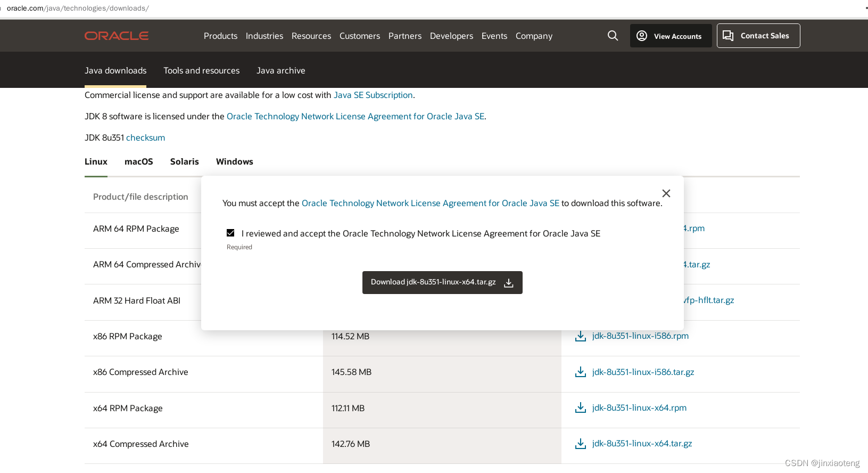The image size is (868, 473).
Task: Uncheck the license acceptance checkbox
Action: pyautogui.click(x=230, y=233)
